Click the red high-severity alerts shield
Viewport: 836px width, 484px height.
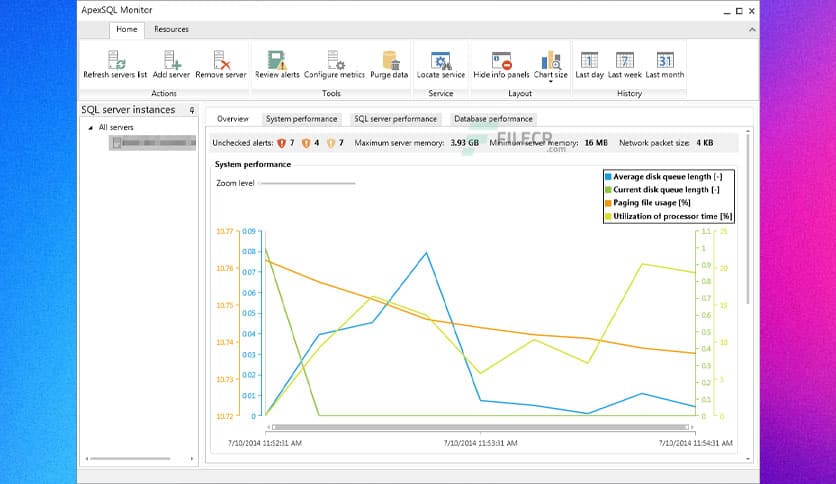(282, 143)
